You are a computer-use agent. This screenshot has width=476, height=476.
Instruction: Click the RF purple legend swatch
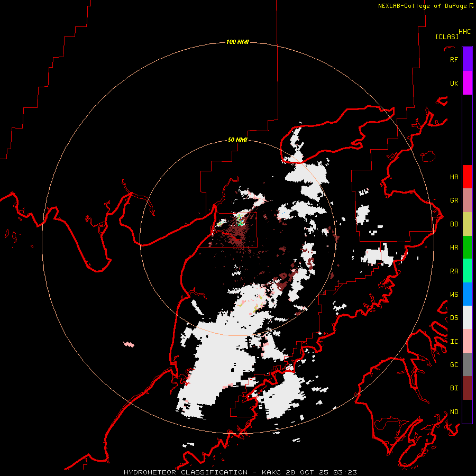point(467,59)
